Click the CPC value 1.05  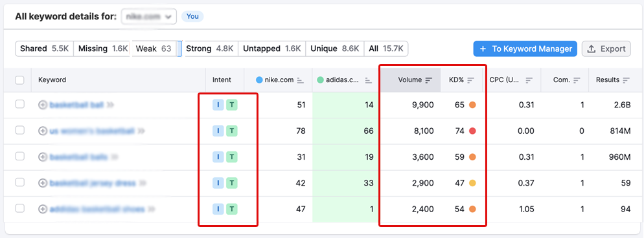tap(526, 210)
